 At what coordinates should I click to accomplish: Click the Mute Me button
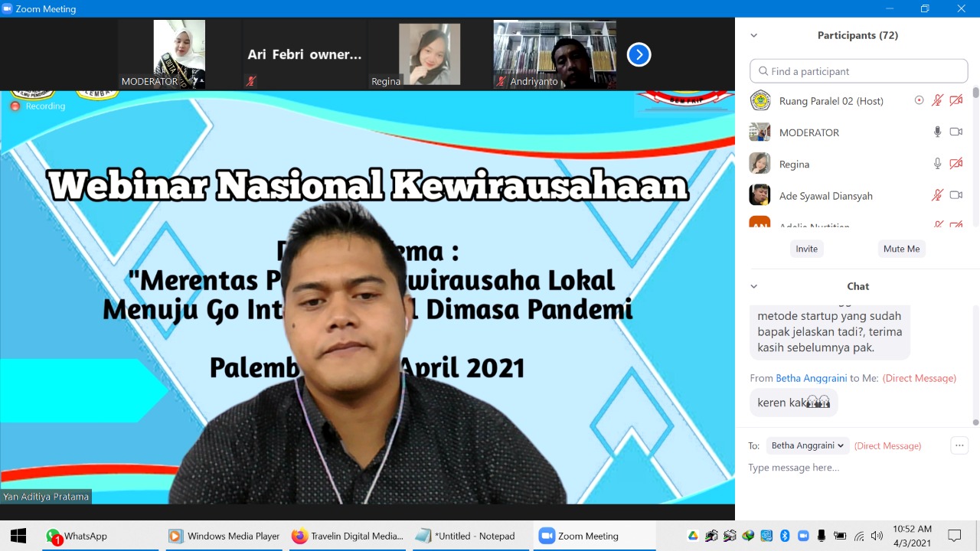point(901,249)
